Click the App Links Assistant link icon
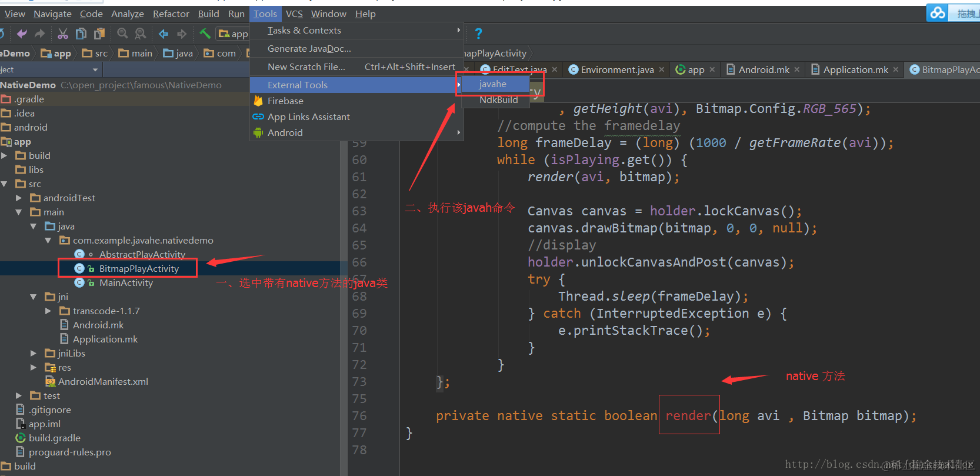The image size is (980, 476). [x=258, y=116]
